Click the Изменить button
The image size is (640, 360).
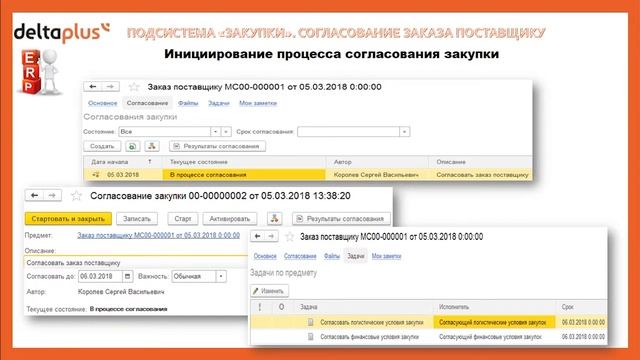pyautogui.click(x=269, y=291)
